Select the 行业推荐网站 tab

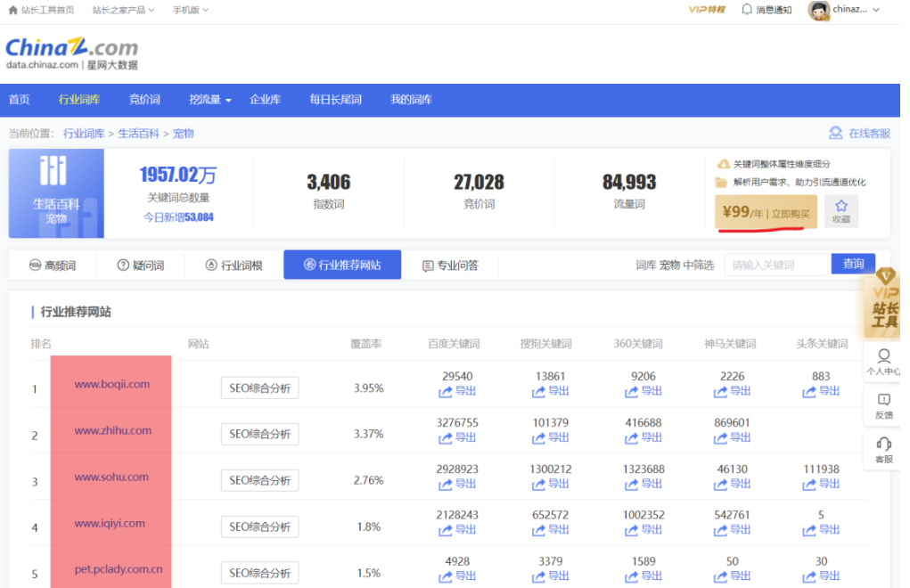coord(342,265)
